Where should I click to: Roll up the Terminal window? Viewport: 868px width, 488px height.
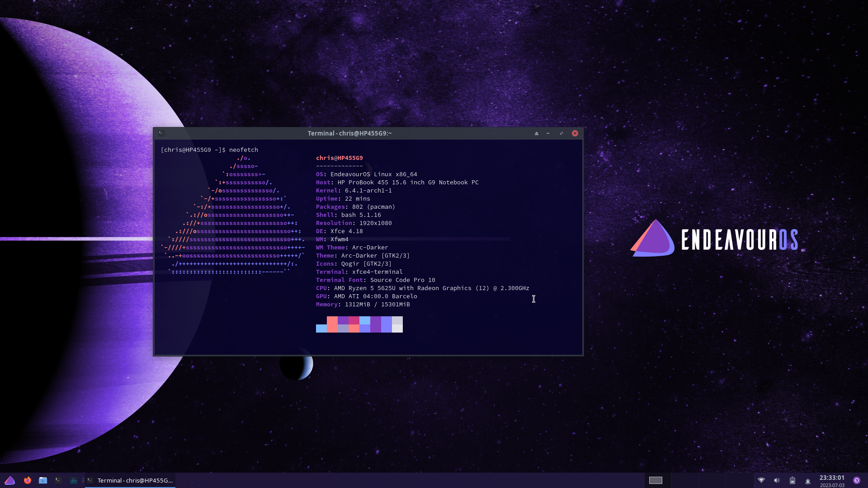[x=537, y=133]
